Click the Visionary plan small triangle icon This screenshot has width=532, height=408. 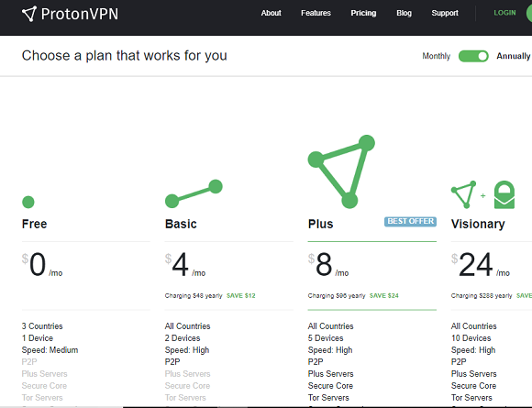coord(463,194)
